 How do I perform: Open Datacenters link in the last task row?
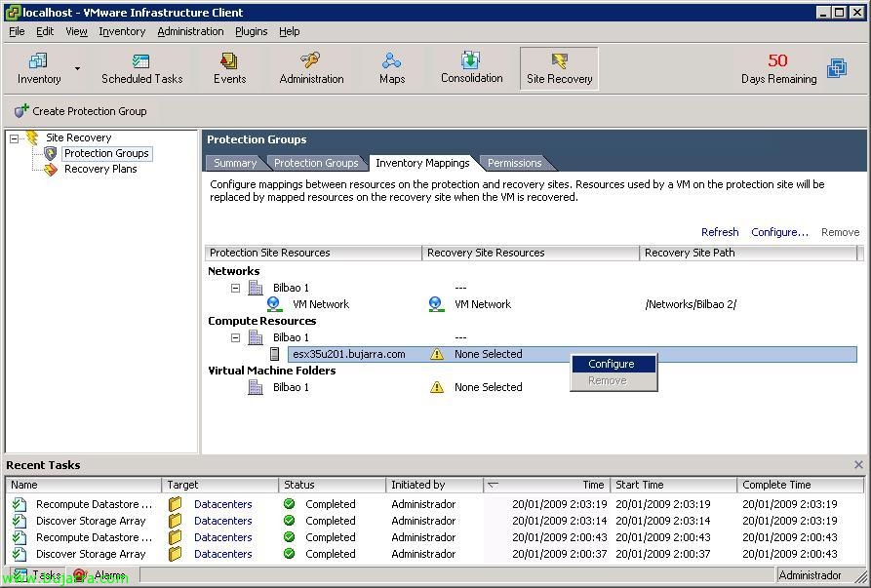pos(222,554)
